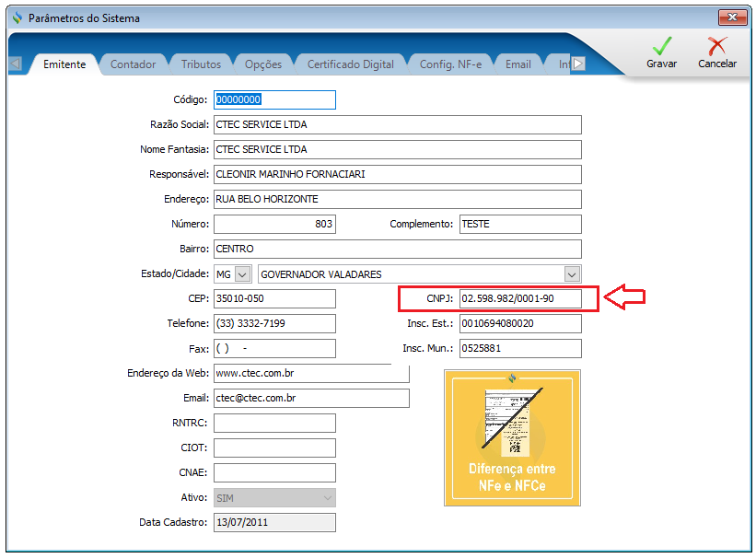Click the green Gravar checkmark icon
Screen dimensions: 756x558
coord(661,46)
